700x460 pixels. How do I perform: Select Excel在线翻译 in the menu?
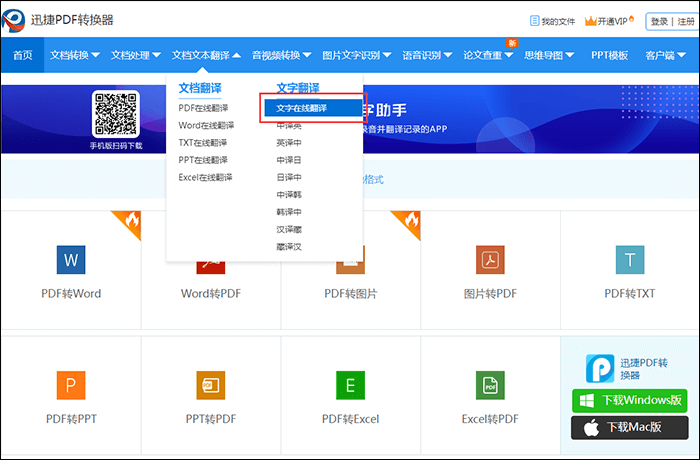[205, 177]
